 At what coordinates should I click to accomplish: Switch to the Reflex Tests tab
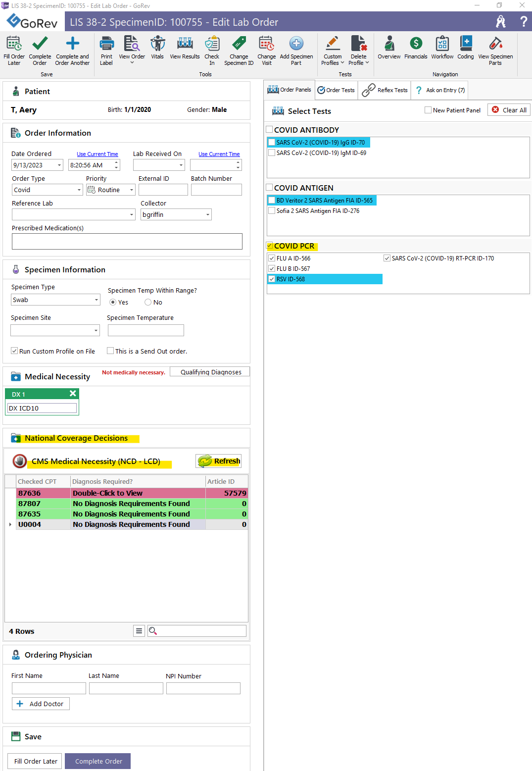(385, 90)
